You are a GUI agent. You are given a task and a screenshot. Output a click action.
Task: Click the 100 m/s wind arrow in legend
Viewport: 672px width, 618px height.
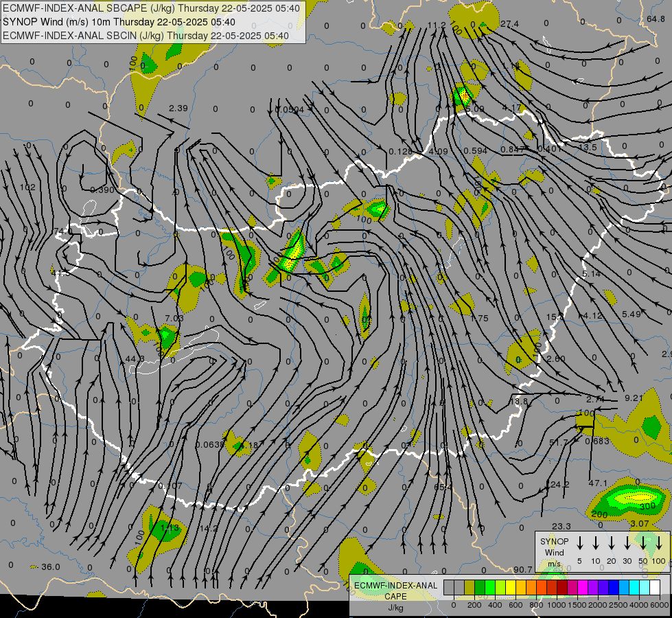click(659, 542)
